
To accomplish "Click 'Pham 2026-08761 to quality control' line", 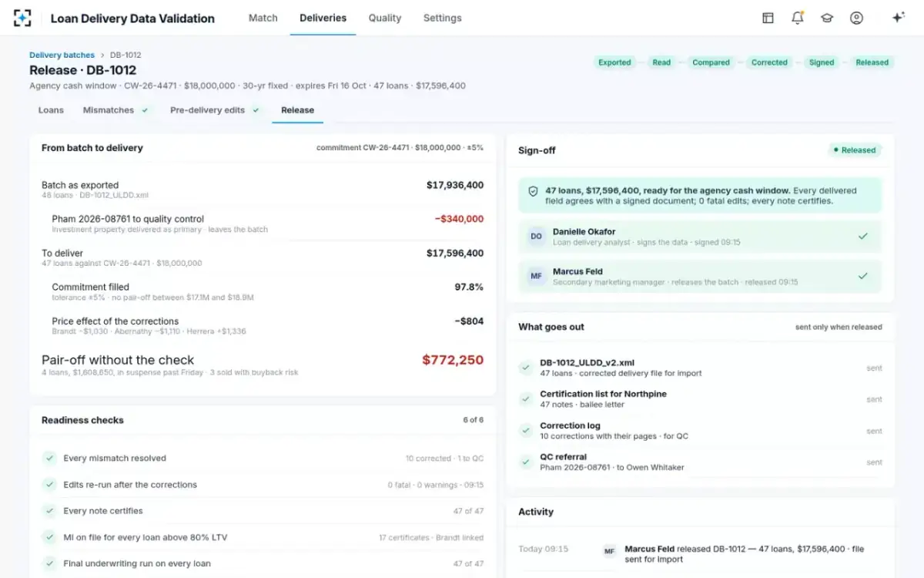I will (128, 219).
